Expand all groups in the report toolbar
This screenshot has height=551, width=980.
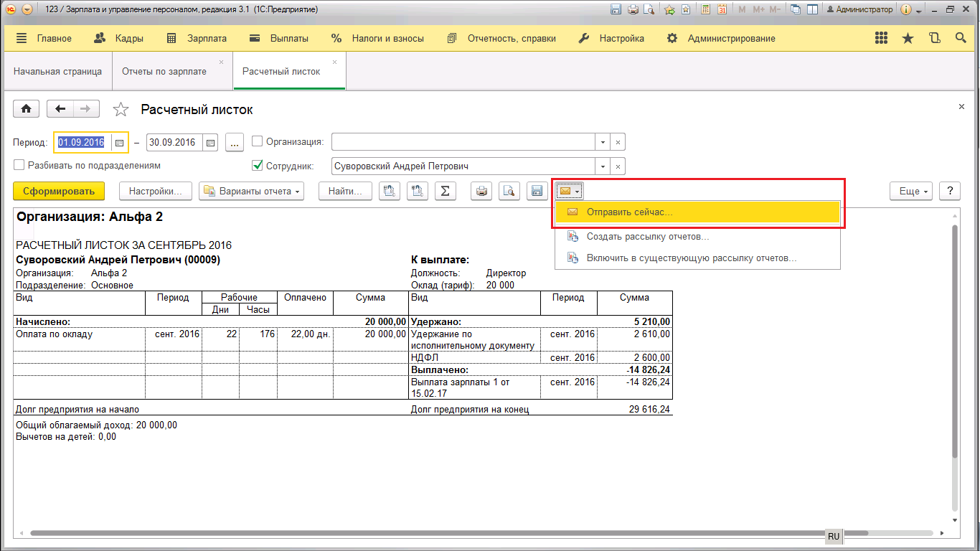(x=390, y=191)
